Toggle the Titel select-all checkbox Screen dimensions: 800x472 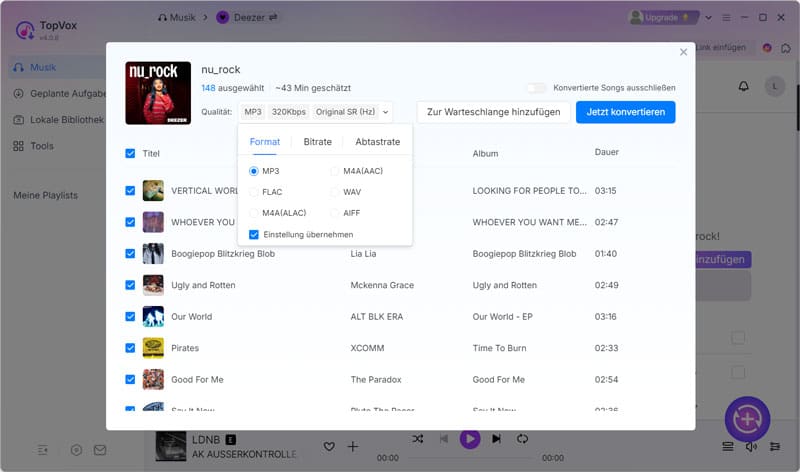(x=130, y=153)
